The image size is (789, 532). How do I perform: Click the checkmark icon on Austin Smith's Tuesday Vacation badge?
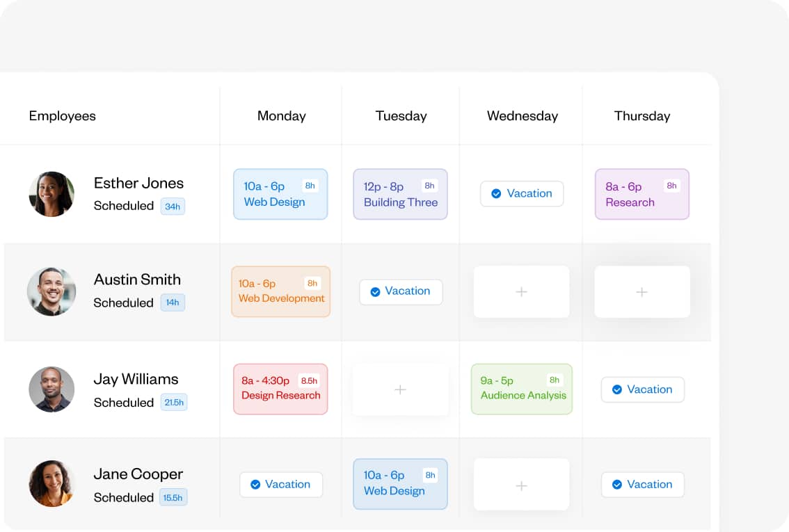point(375,292)
